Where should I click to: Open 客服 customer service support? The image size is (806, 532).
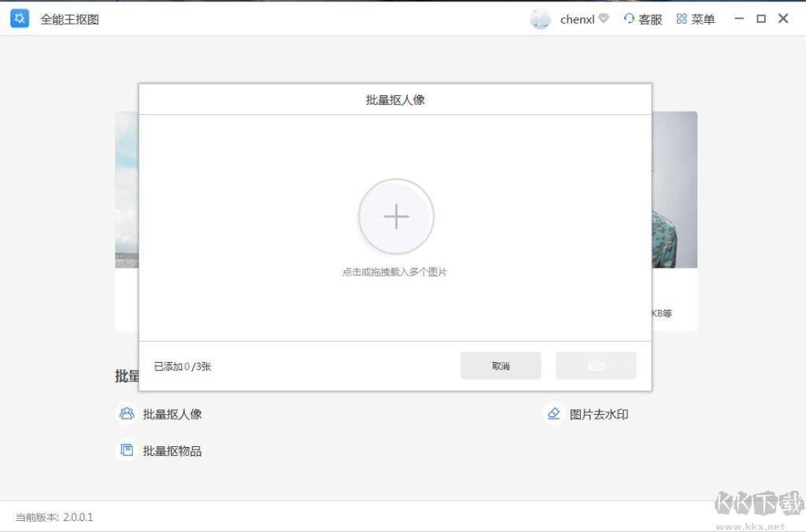pos(643,19)
